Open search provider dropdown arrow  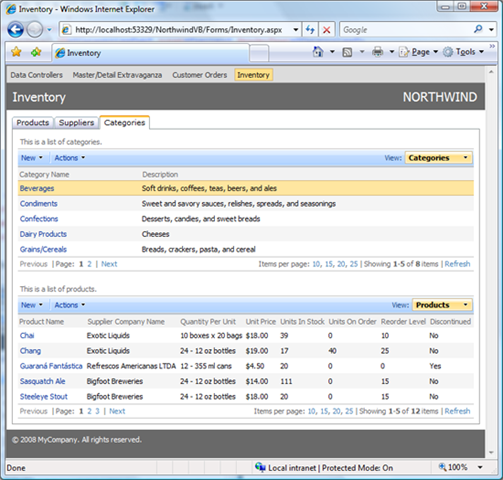[x=491, y=30]
